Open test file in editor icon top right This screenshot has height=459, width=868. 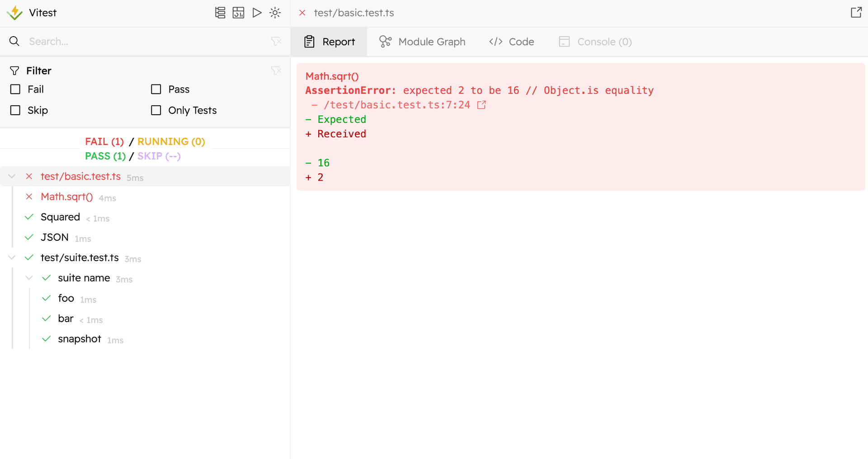[856, 13]
